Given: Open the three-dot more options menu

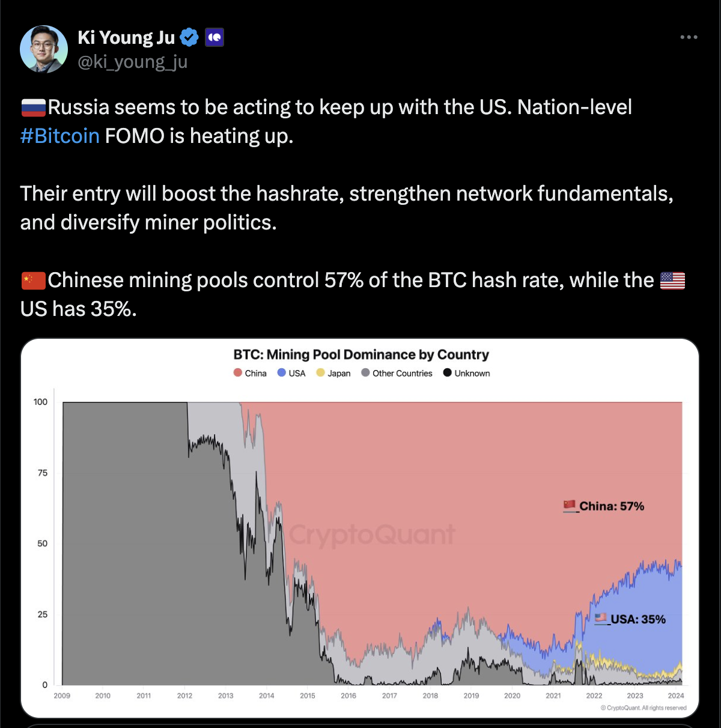Looking at the screenshot, I should [x=689, y=37].
